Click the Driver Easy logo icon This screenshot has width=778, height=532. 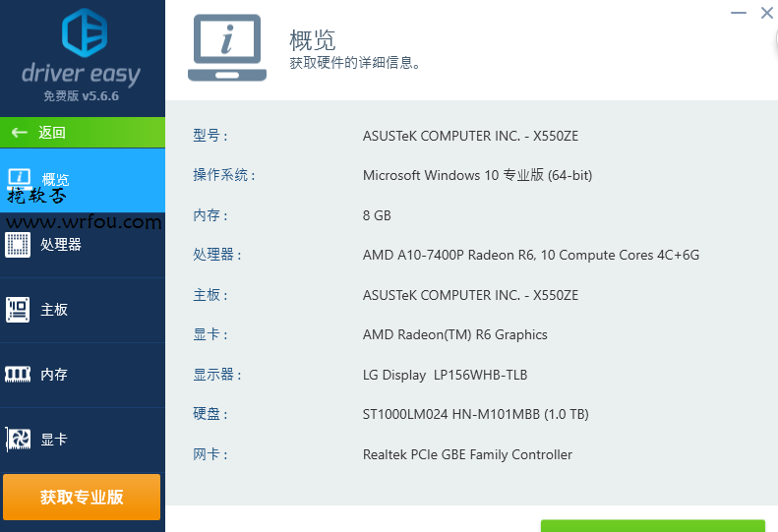tap(85, 32)
